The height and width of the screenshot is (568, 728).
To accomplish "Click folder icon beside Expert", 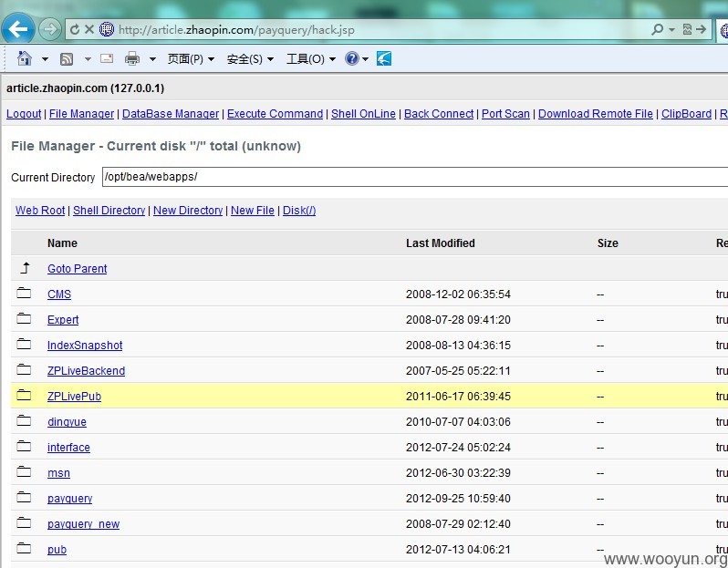I will tap(24, 319).
